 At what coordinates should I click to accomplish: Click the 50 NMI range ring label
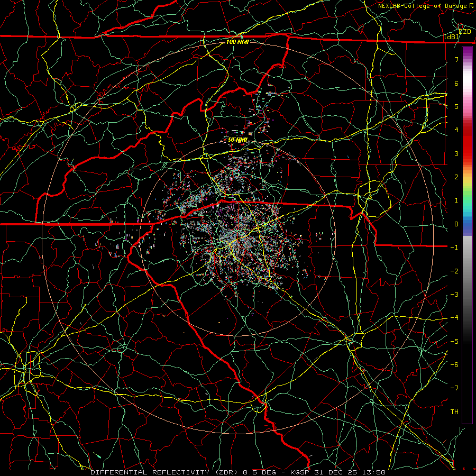237,140
